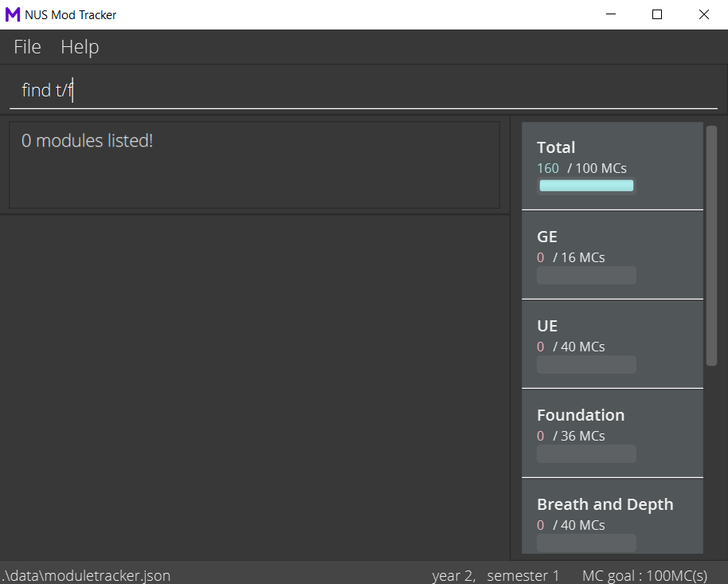
Task: Maximize the NUS Mod Tracker window
Action: 657,14
